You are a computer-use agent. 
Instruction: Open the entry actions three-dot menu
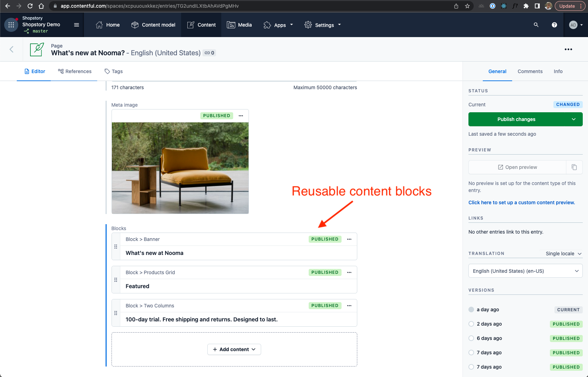click(x=568, y=49)
